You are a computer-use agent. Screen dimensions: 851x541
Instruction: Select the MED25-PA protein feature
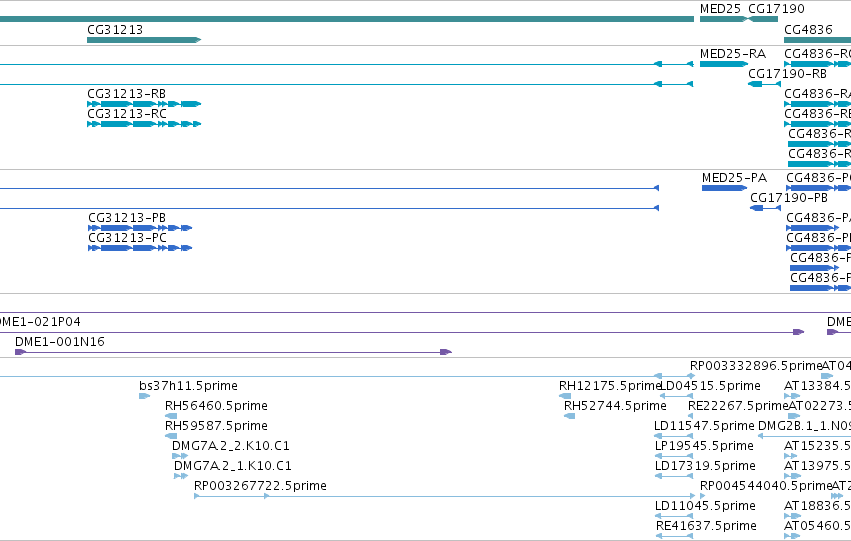[734, 178]
